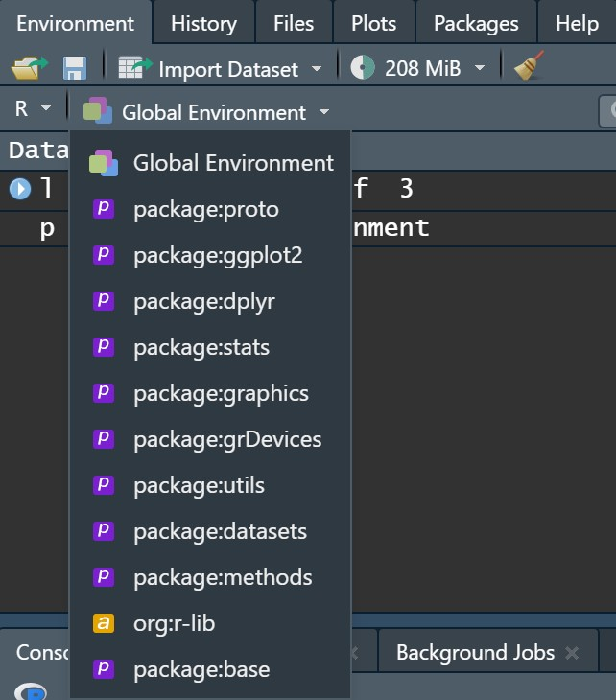Open the R language selector dropdown
This screenshot has height=700, width=616.
point(33,108)
